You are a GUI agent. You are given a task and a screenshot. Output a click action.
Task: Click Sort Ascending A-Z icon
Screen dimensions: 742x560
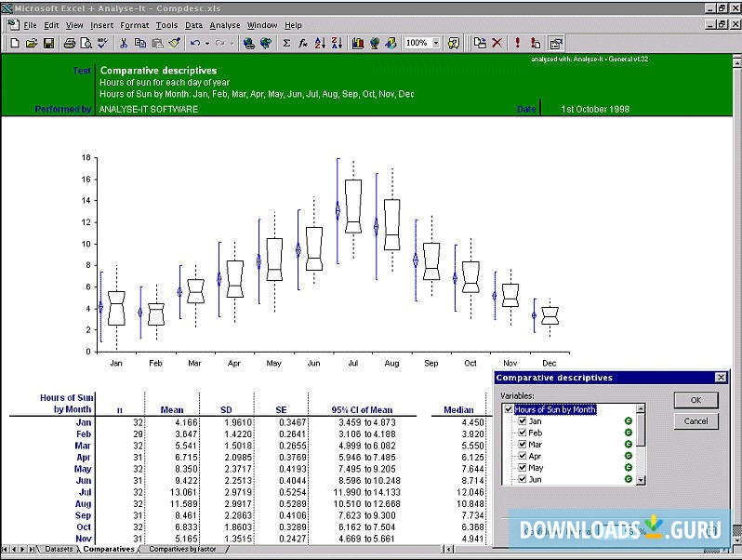[x=320, y=43]
